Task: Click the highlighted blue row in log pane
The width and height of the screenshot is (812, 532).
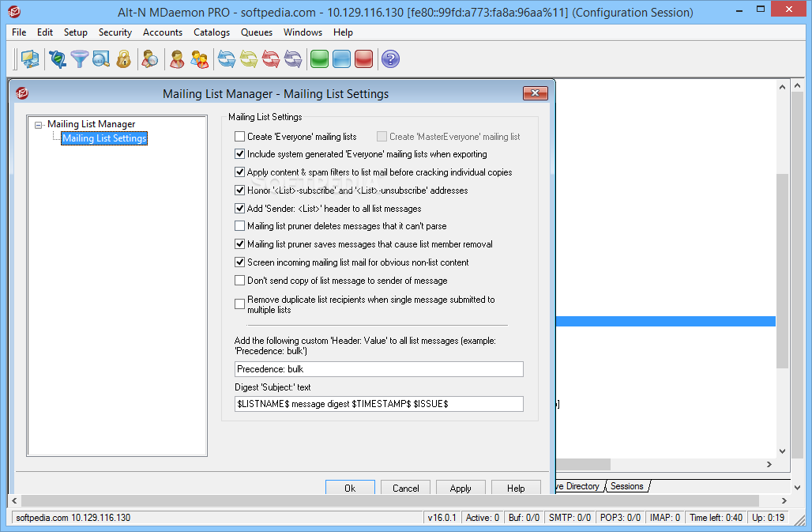Action: tap(665, 321)
